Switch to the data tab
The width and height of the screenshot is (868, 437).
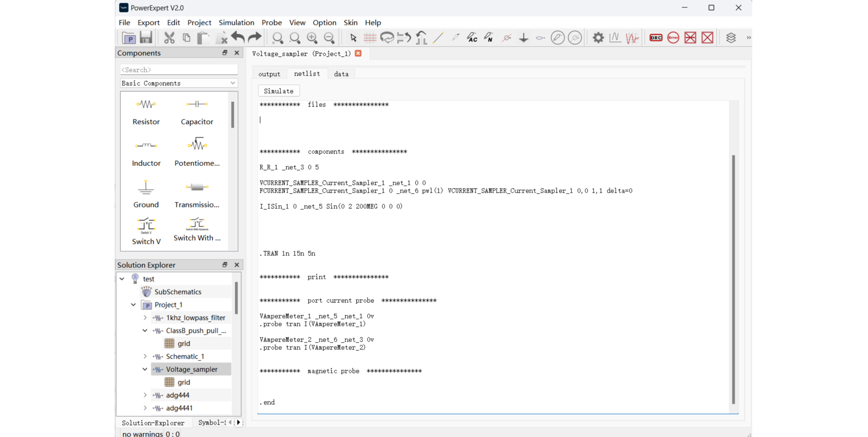[341, 74]
